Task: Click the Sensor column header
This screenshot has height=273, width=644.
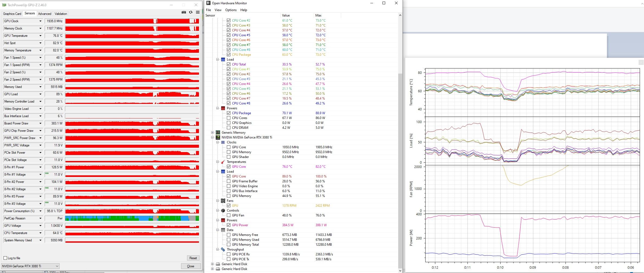Action: 242,15
